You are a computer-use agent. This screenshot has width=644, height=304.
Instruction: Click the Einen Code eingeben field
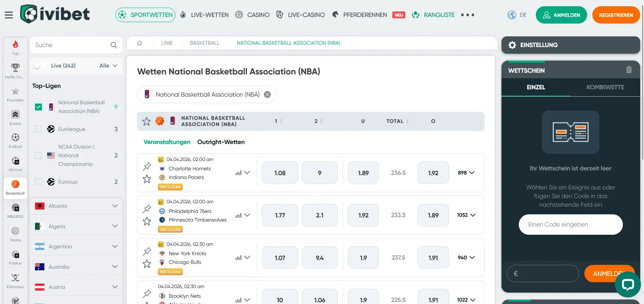coord(570,224)
